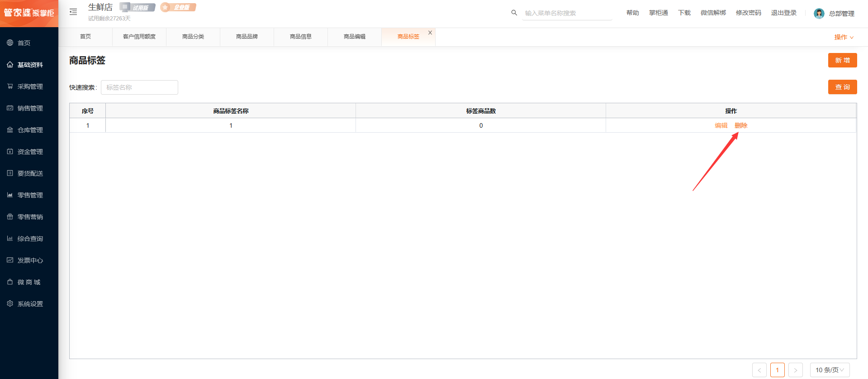868x379 pixels.
Task: Click the 商品标签 page heading
Action: [x=87, y=60]
